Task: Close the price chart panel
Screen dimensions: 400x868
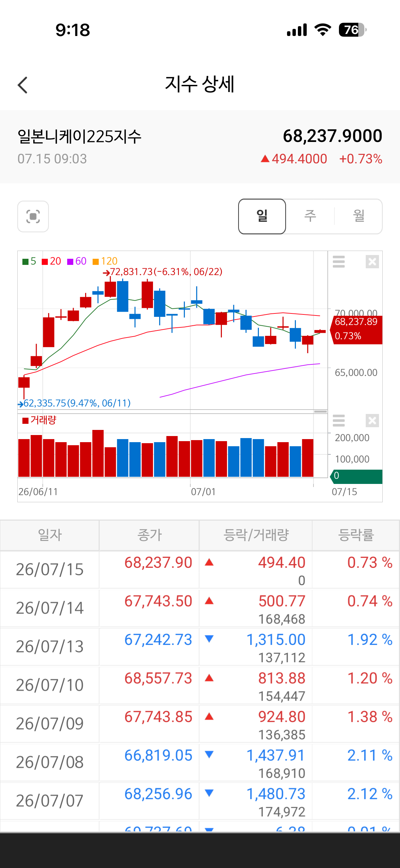Action: point(372,261)
